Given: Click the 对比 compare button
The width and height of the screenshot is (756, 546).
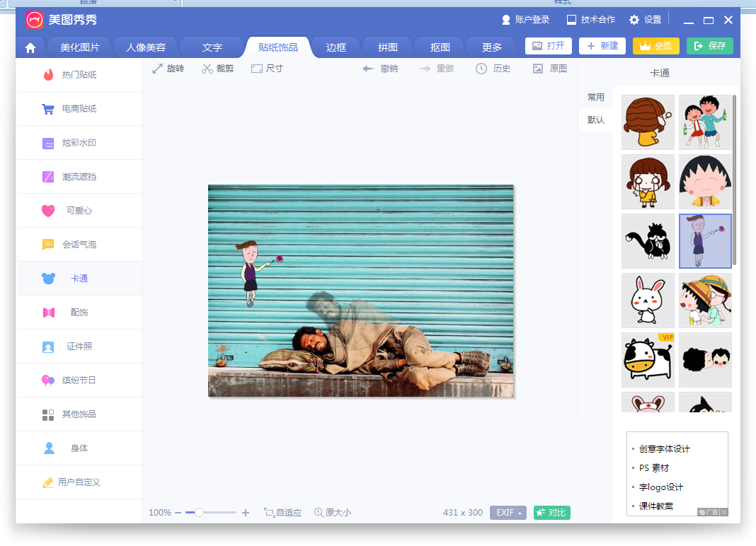Looking at the screenshot, I should [x=552, y=513].
